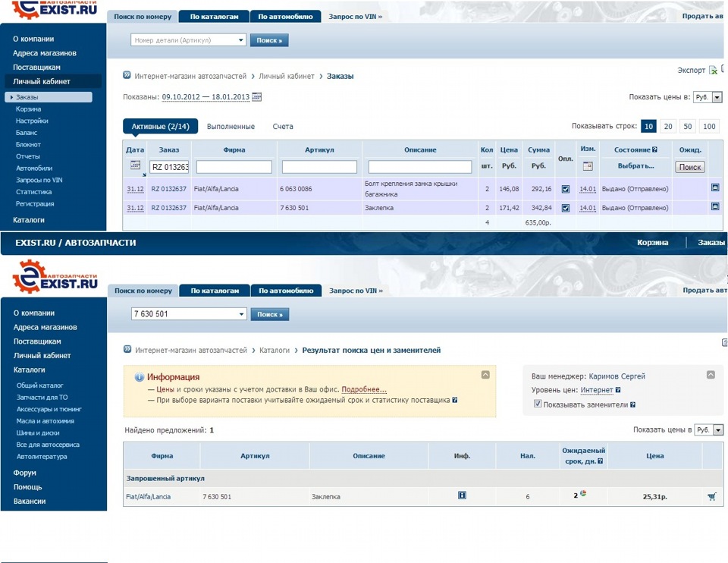Click EXIST.RU logo on search results page

(x=55, y=277)
